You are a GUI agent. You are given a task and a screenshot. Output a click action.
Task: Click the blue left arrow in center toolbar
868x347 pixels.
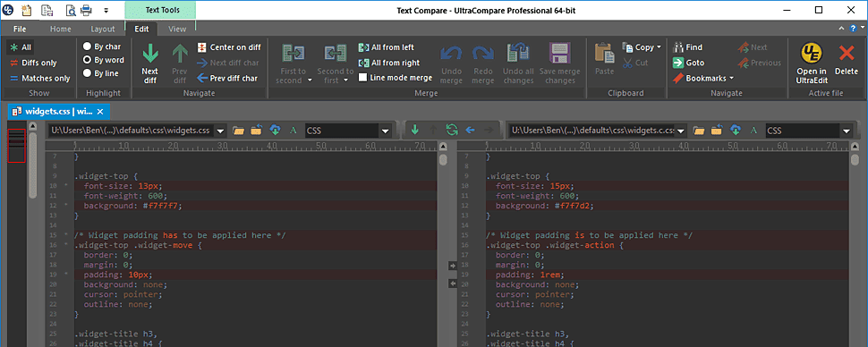click(x=471, y=131)
